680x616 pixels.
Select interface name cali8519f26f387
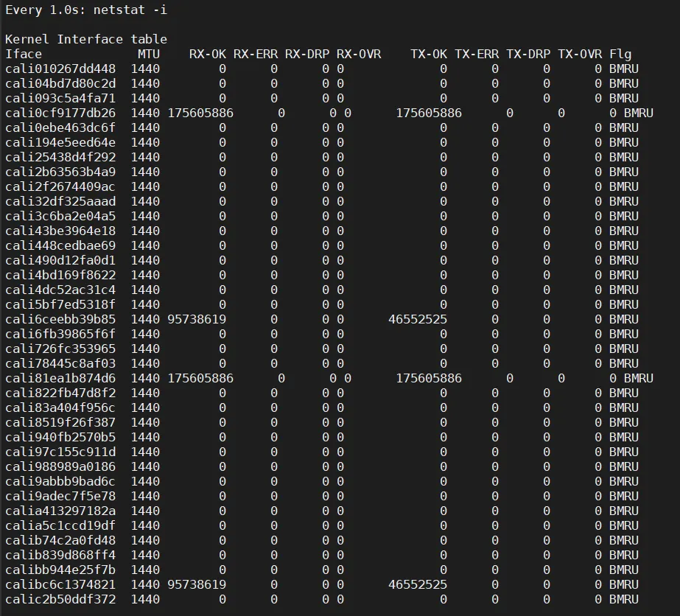pos(60,423)
